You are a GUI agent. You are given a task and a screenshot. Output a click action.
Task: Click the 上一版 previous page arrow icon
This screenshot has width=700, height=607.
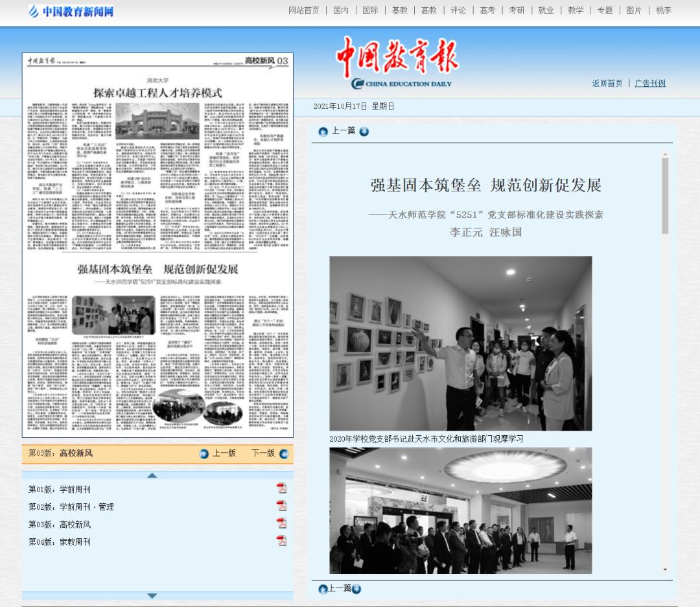(204, 454)
